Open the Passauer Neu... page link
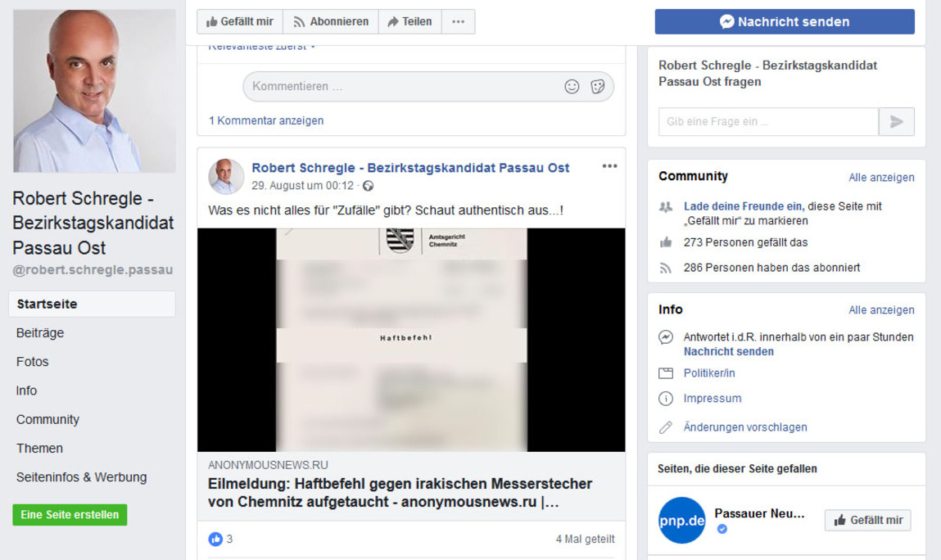The image size is (941, 560). (x=759, y=513)
